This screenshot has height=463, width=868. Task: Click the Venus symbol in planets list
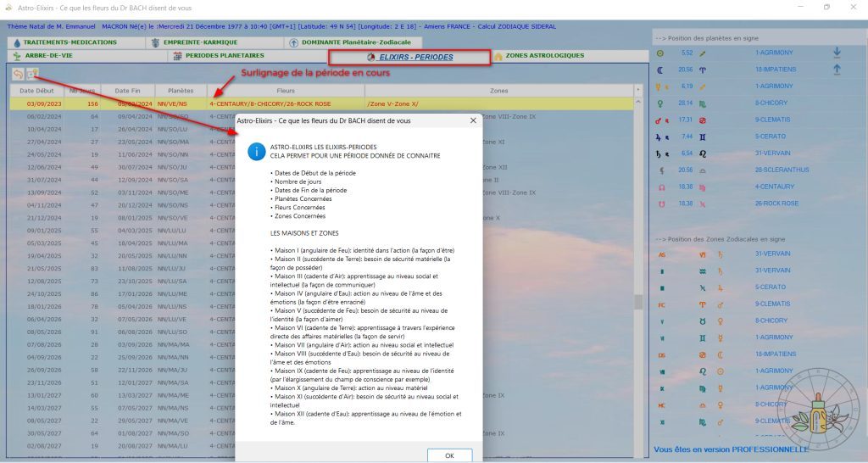click(x=660, y=103)
